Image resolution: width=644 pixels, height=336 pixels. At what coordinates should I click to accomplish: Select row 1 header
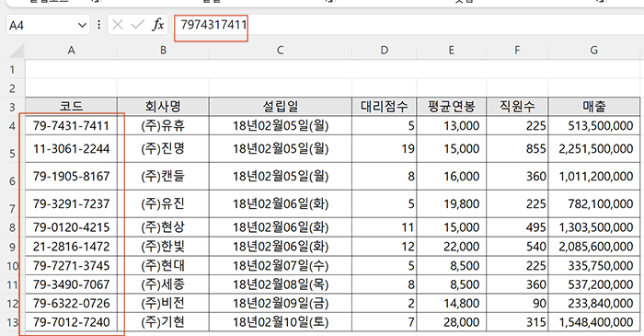point(12,69)
